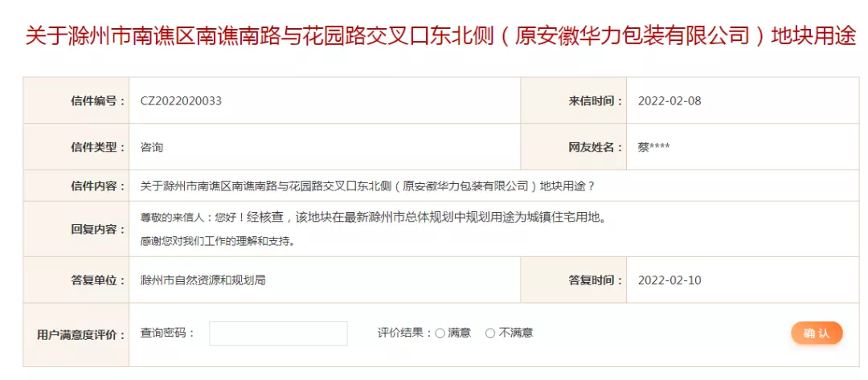This screenshot has width=868, height=380.
Task: Click the 回复内容 label cell
Action: [76, 230]
